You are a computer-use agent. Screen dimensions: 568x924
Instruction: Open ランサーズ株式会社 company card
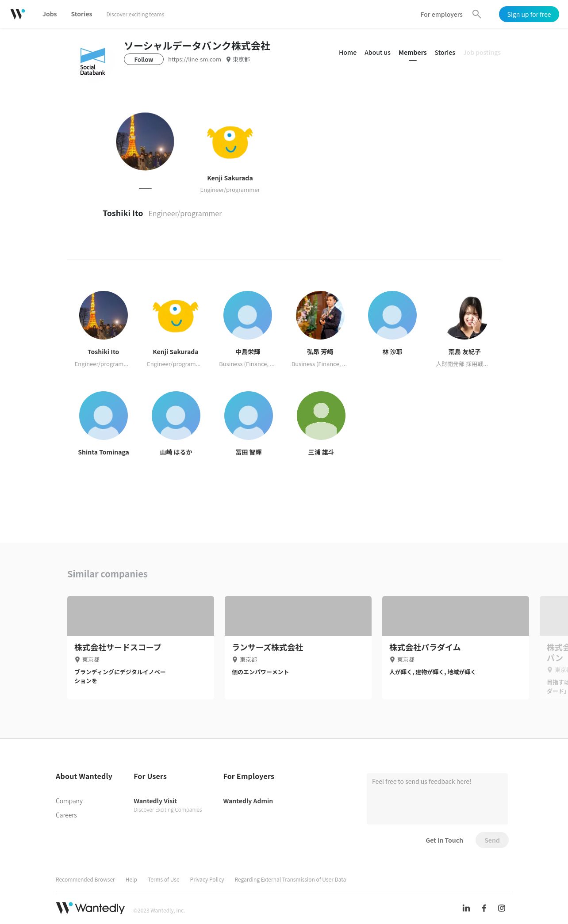[x=298, y=647]
